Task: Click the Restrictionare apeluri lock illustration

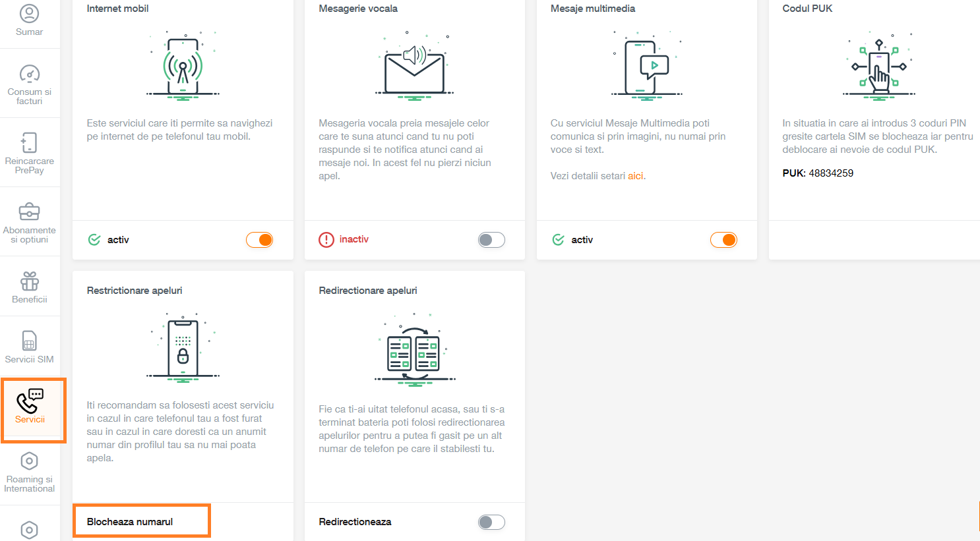Action: [x=183, y=348]
